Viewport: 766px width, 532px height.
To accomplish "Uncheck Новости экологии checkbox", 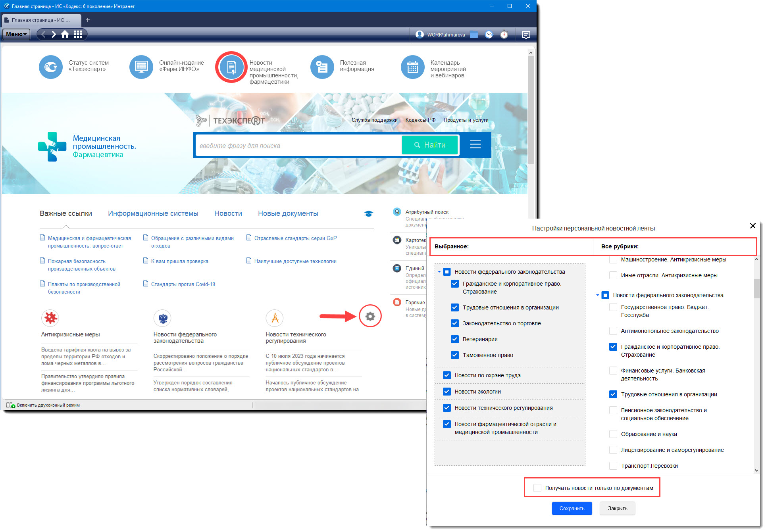I will click(x=447, y=392).
